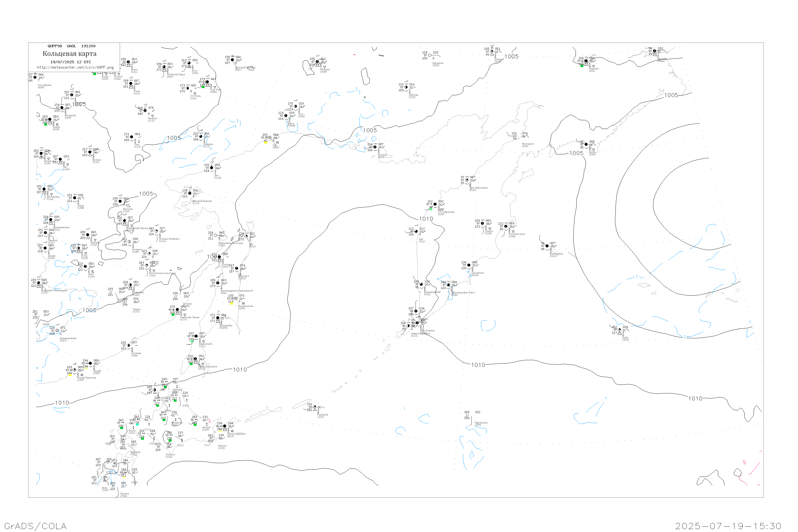Click the meteocenter.net UHPP.png URL text

pyautogui.click(x=75, y=68)
